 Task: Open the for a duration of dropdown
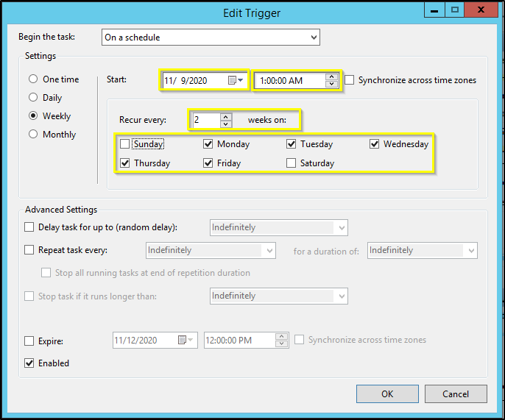point(423,250)
